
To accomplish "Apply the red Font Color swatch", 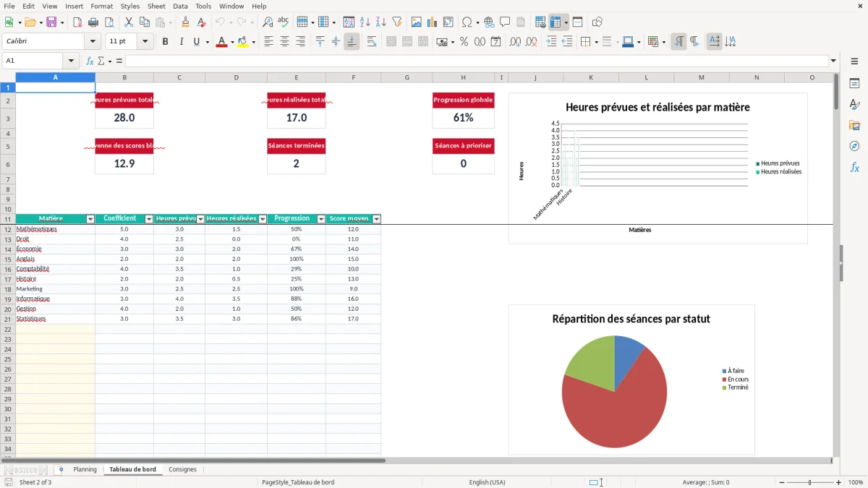I will [x=220, y=42].
